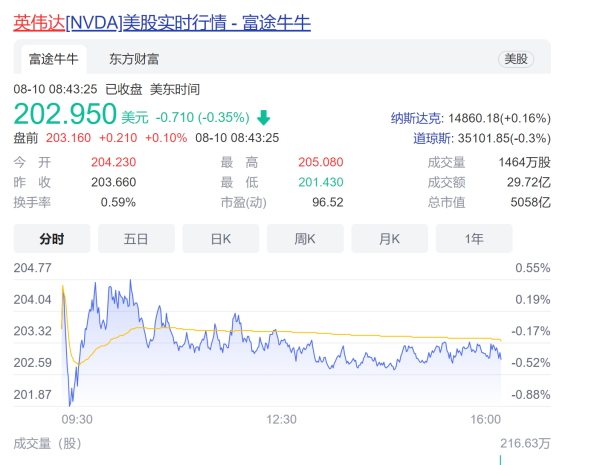594x465 pixels.
Task: Switch to the 东方财富 tab
Action: click(x=134, y=59)
